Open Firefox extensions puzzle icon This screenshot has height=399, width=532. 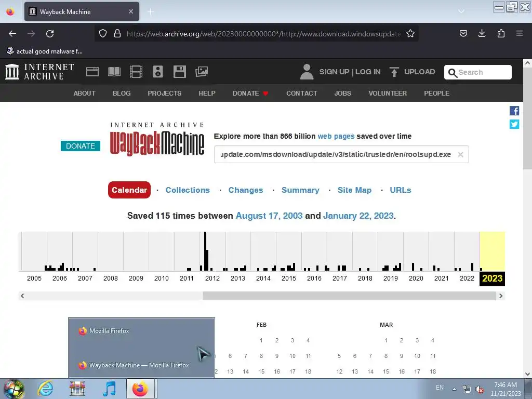point(501,33)
